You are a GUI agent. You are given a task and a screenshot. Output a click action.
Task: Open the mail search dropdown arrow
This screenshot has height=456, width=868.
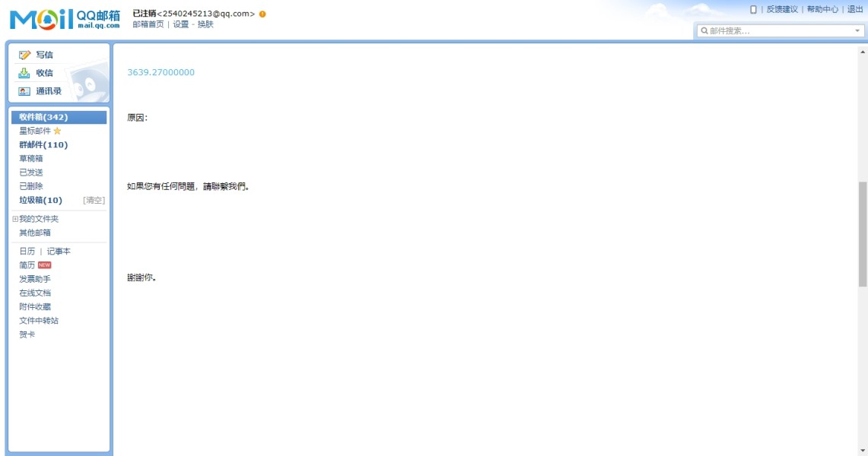click(x=857, y=31)
